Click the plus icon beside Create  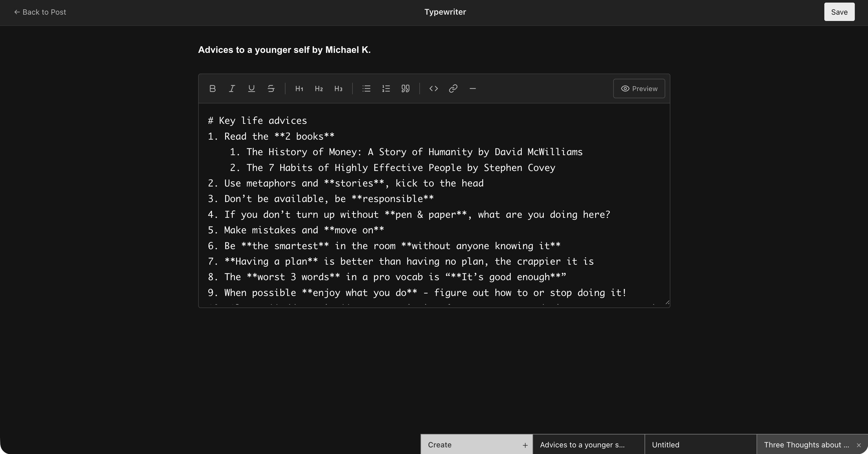pyautogui.click(x=525, y=445)
